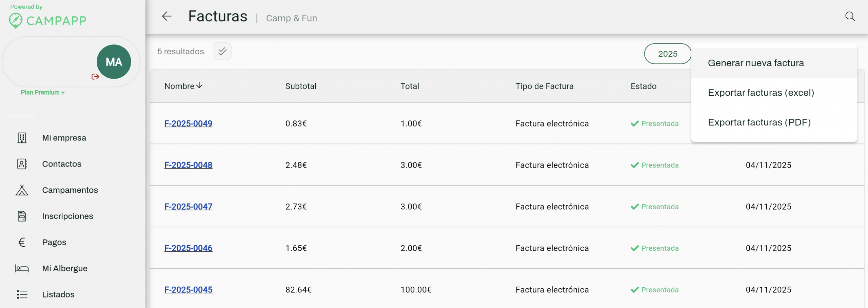The image size is (868, 308).
Task: Click the Contactos address book icon
Action: (22, 164)
